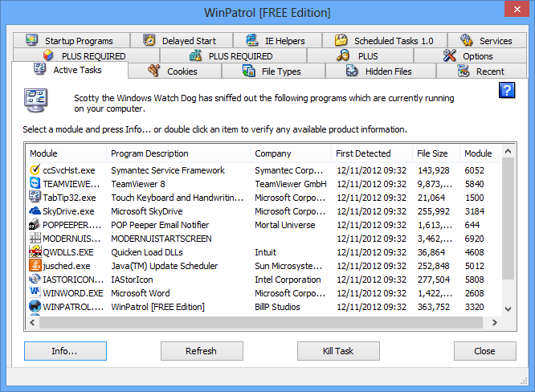Go to the Services tab
535x392 pixels.
point(487,41)
